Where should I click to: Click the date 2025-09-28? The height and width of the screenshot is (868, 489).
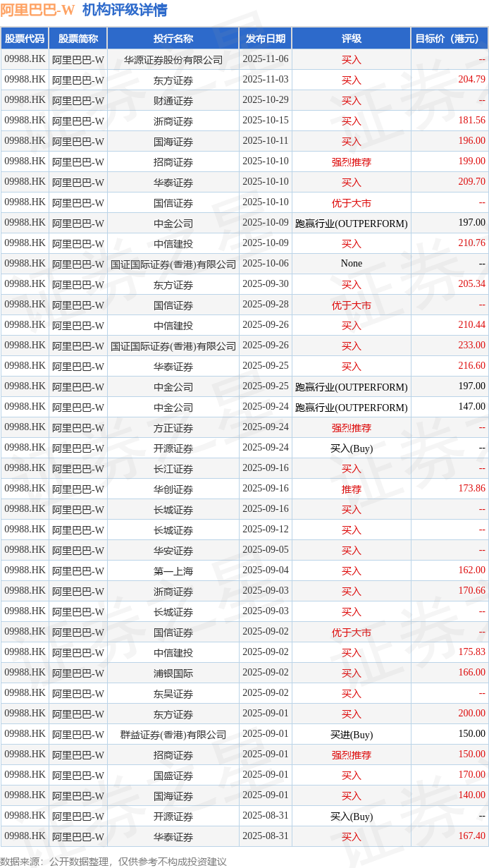266,305
